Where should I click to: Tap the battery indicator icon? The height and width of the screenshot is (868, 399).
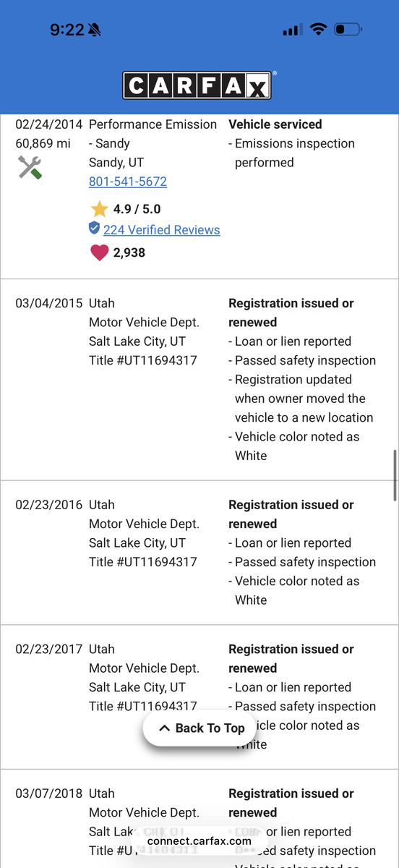click(348, 30)
